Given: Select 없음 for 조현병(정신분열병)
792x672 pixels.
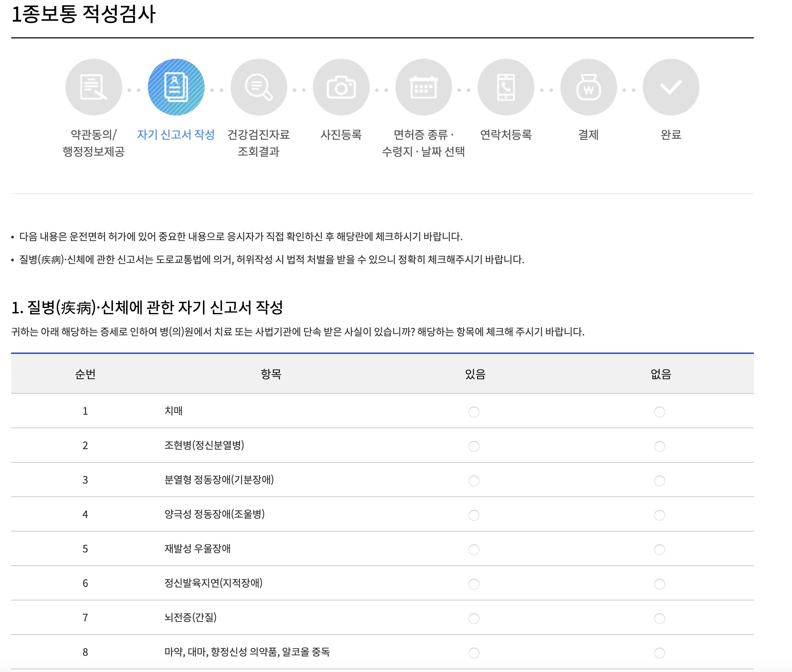Looking at the screenshot, I should tap(659, 446).
